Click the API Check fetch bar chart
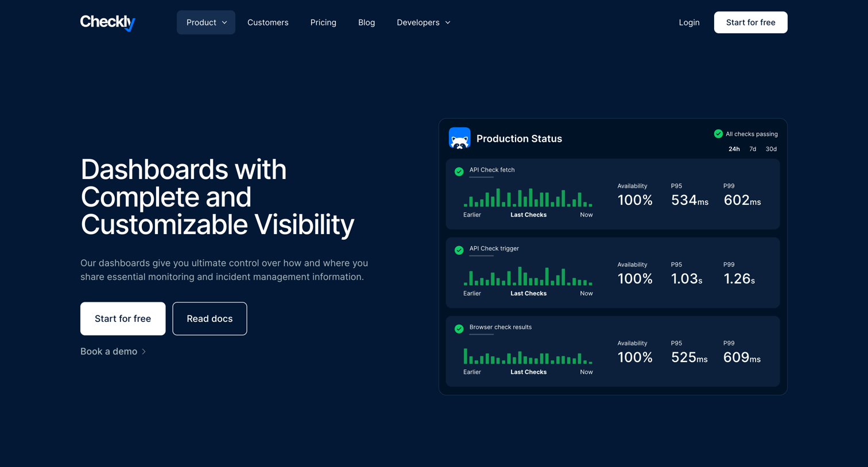Screen dimensions: 868x467 (528, 197)
